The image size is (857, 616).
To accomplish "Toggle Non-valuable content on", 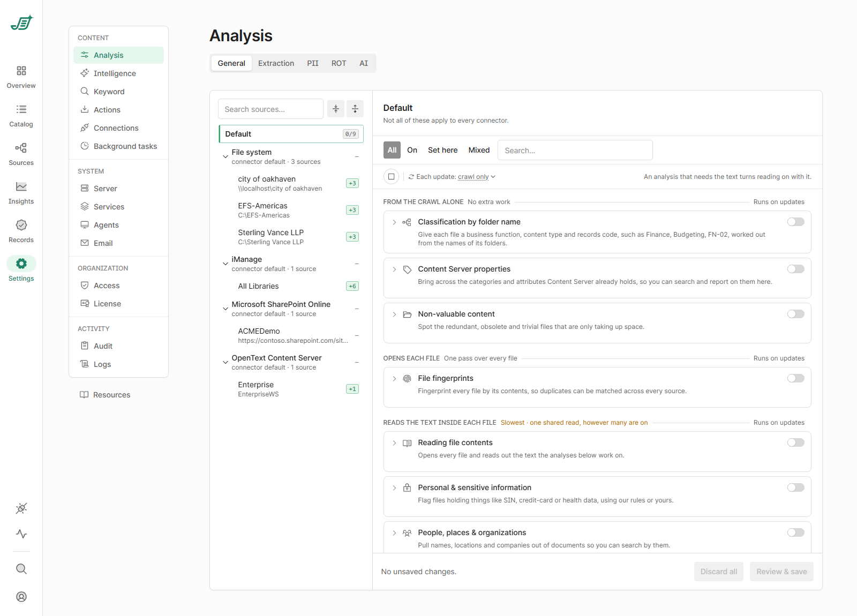I will click(796, 314).
